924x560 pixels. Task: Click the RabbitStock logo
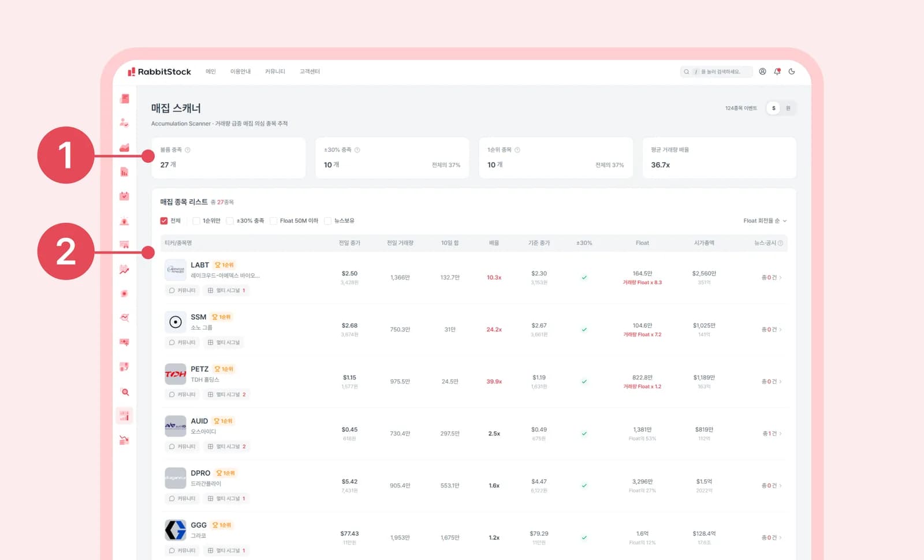[159, 72]
